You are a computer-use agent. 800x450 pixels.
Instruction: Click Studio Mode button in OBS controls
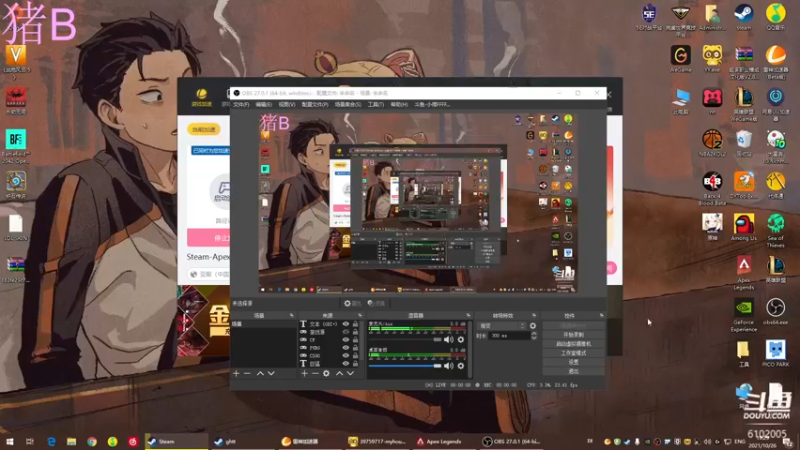pos(573,353)
